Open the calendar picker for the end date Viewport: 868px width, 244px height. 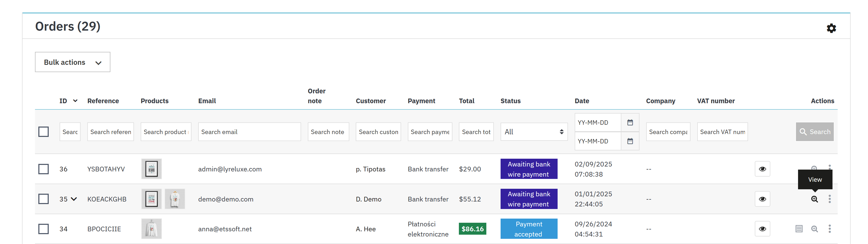[630, 141]
